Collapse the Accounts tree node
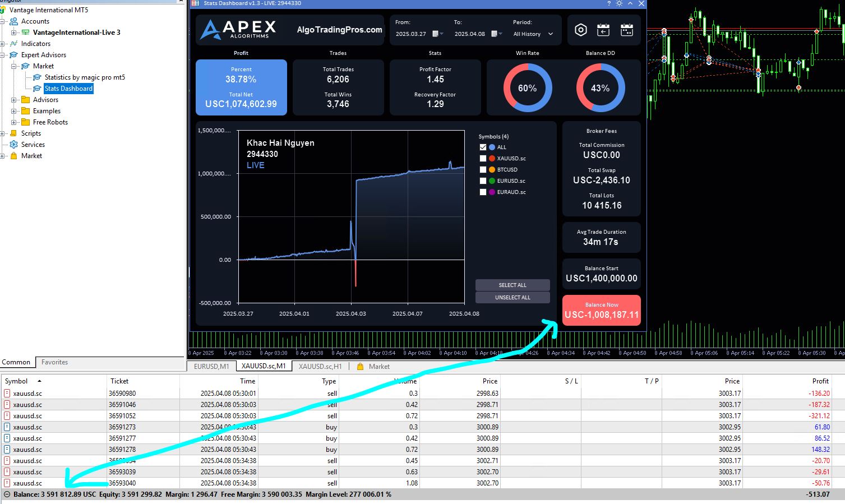This screenshot has width=845, height=504. (x=2, y=21)
